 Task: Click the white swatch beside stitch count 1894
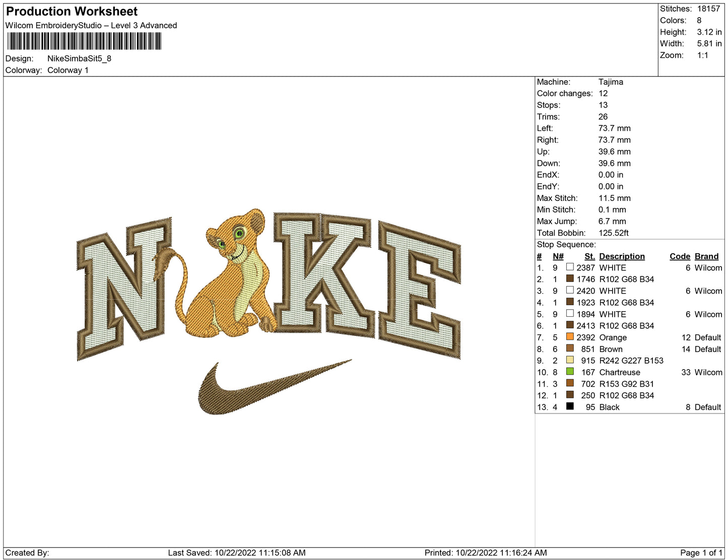point(570,313)
